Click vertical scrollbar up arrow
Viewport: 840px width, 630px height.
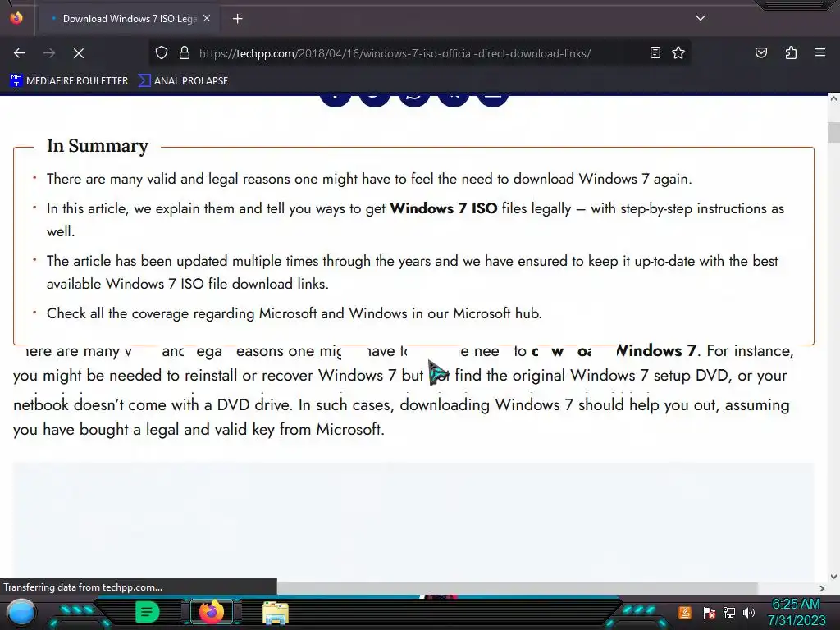coord(833,98)
